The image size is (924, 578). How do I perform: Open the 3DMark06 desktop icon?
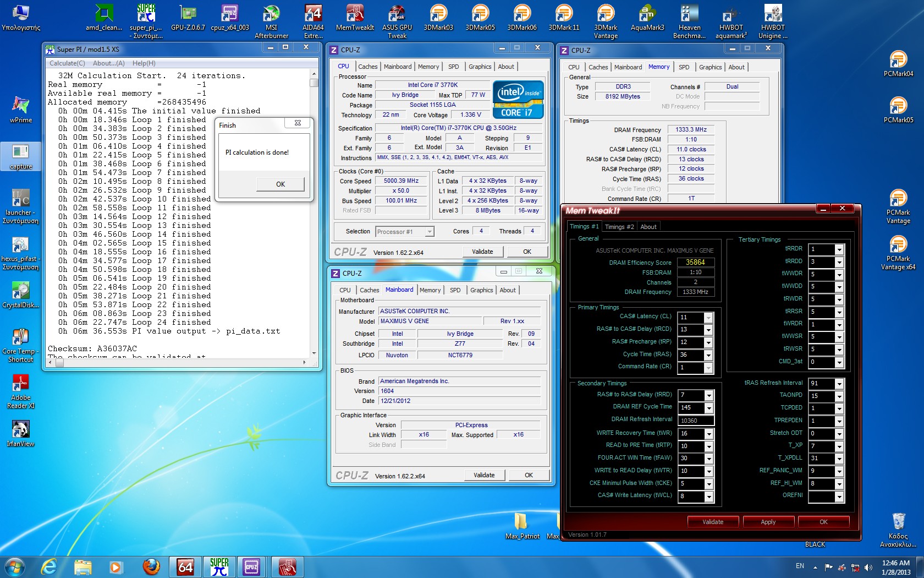[522, 18]
